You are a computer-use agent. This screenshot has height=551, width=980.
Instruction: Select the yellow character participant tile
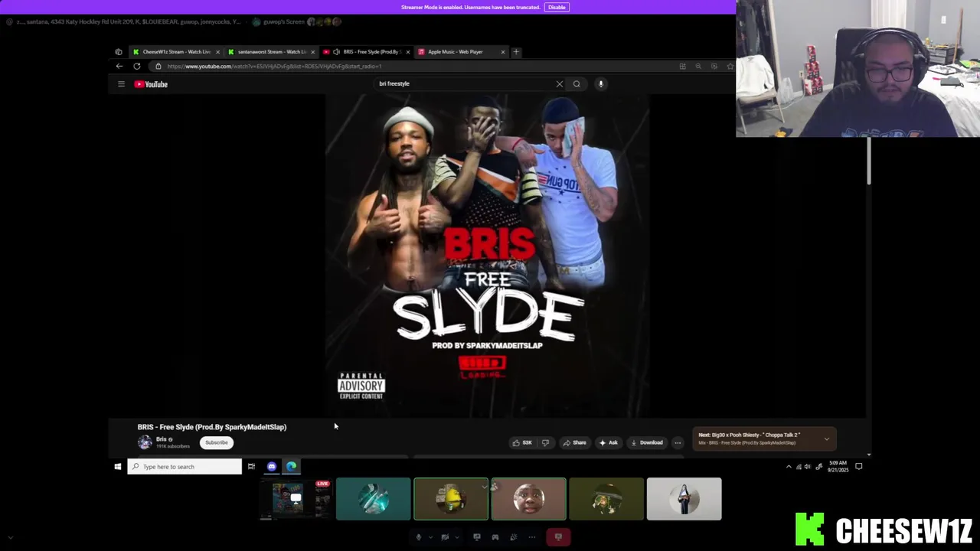click(451, 499)
